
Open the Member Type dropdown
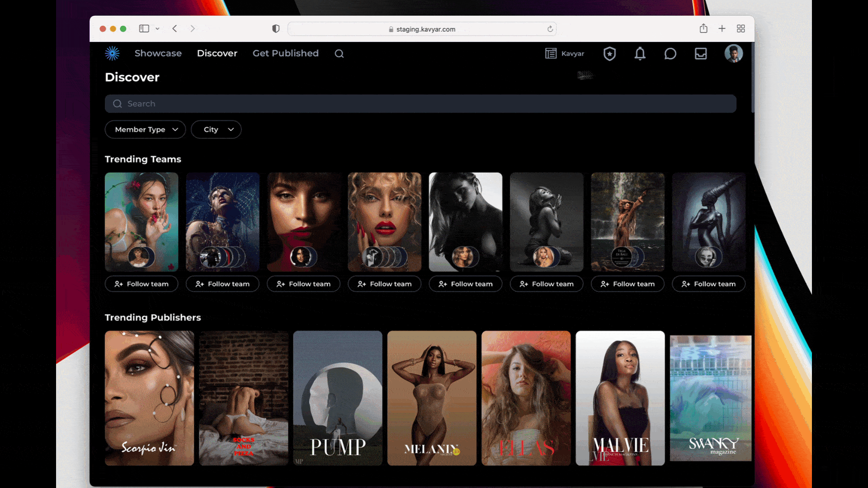coord(145,130)
